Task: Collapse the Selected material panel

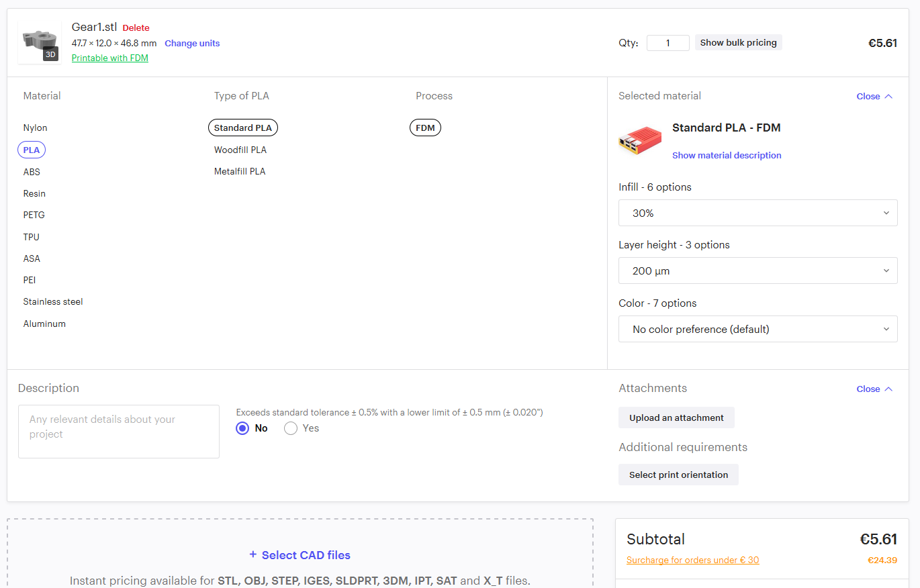Action: [874, 96]
